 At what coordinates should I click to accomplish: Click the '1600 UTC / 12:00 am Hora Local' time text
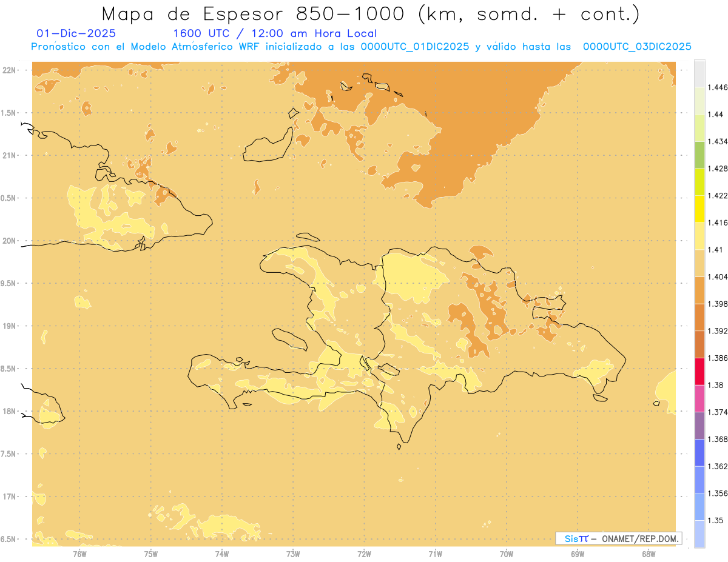[x=275, y=33]
